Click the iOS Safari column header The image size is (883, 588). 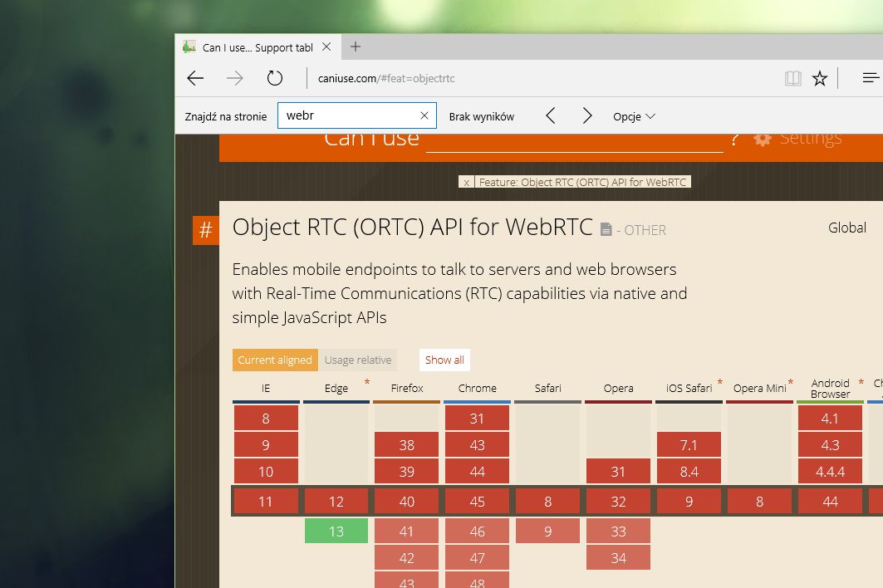(689, 388)
